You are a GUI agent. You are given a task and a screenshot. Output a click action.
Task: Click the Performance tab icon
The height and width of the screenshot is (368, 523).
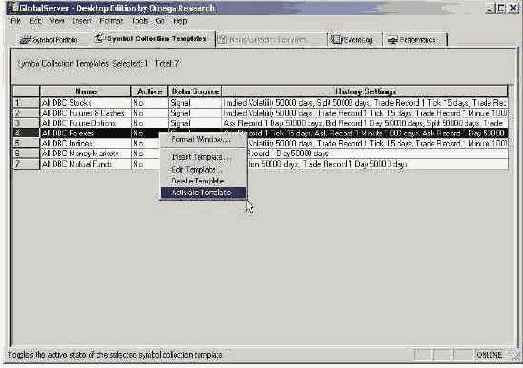393,40
